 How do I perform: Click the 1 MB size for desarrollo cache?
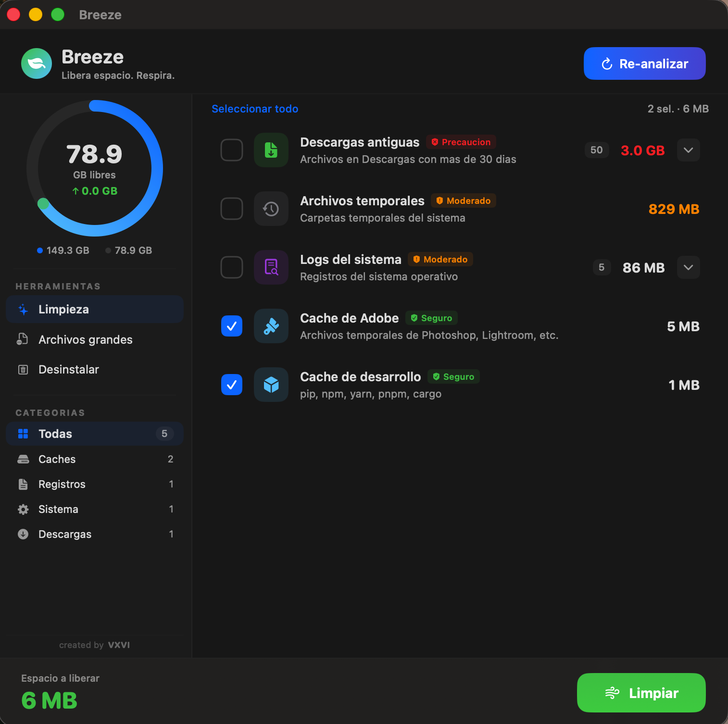coord(684,385)
